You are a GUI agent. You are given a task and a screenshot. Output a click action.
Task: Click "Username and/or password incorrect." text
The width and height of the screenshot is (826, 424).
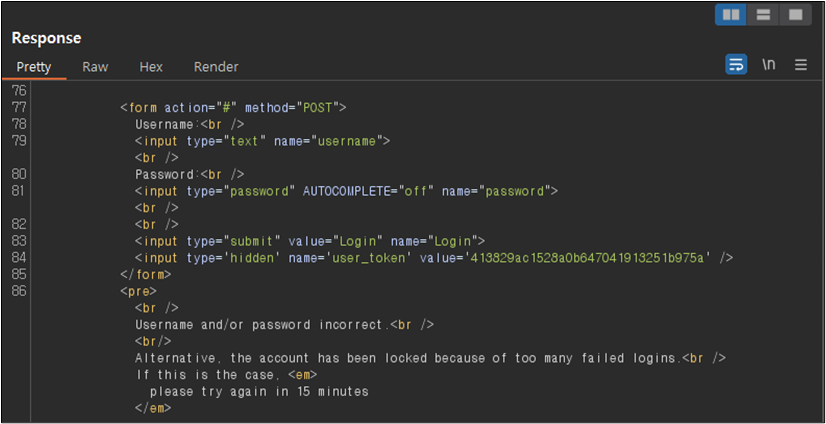pyautogui.click(x=262, y=325)
